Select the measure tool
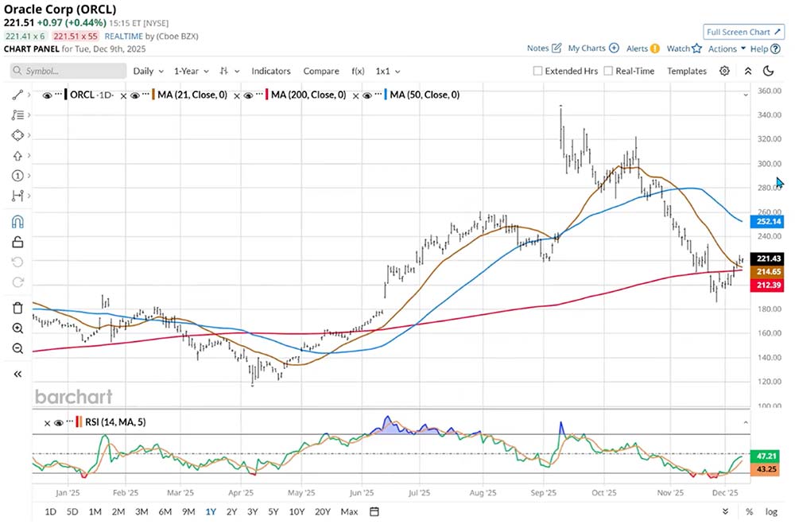Screen dimensions: 795x532 [17, 195]
